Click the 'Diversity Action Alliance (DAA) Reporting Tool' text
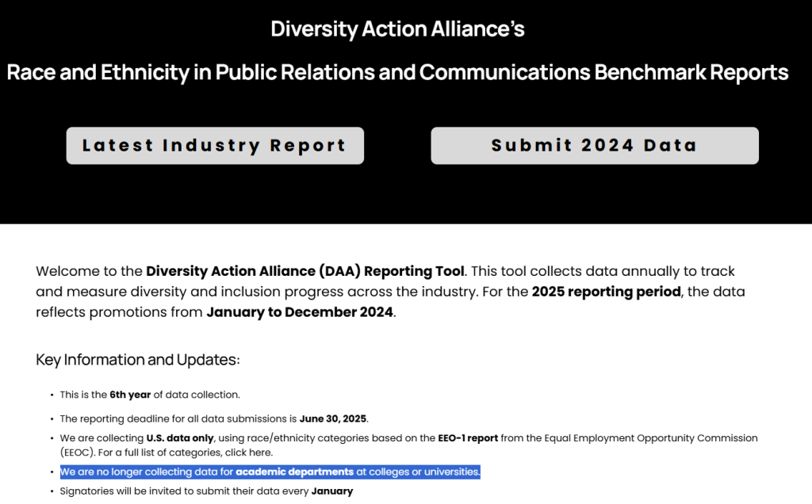The width and height of the screenshot is (812, 504). click(305, 271)
